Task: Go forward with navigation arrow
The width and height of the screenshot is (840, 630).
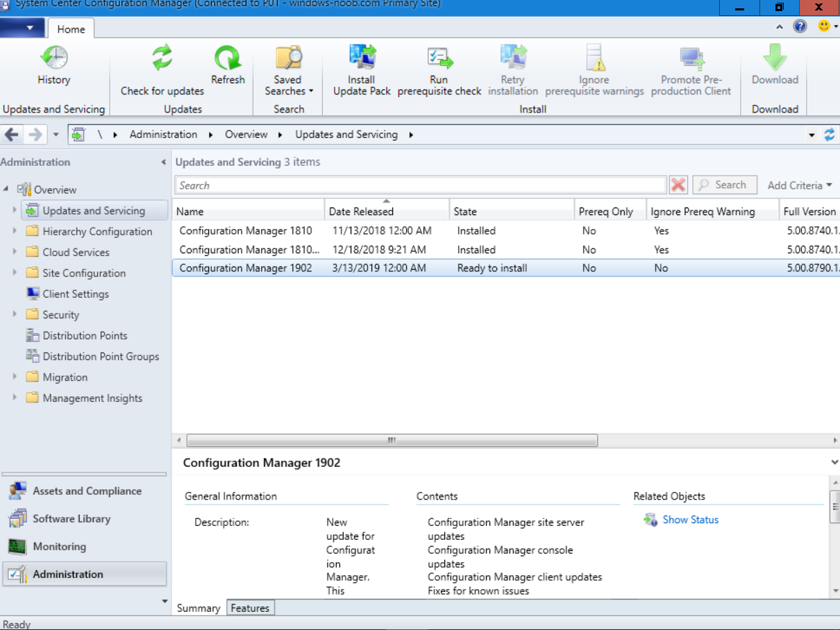Action: 35,135
